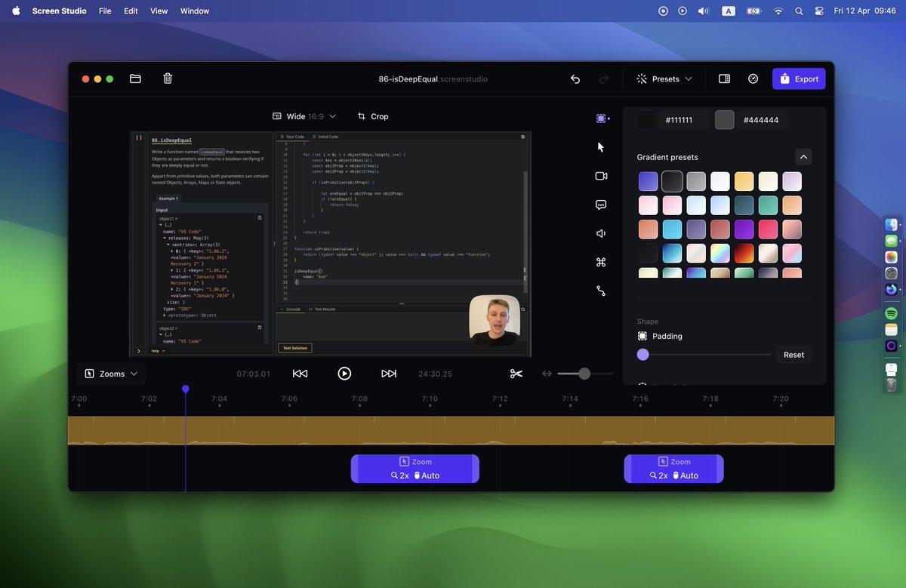Click the Spotlight search icon in menu bar
The height and width of the screenshot is (588, 906).
(x=799, y=11)
